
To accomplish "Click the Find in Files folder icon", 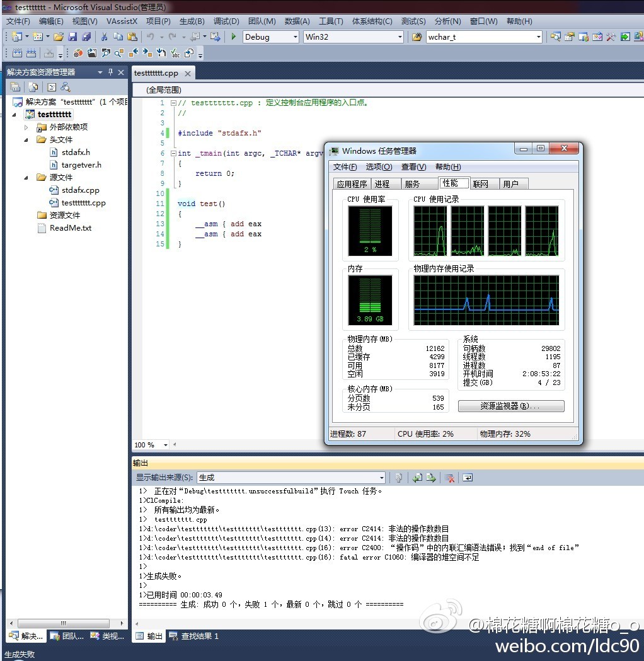I will click(417, 37).
